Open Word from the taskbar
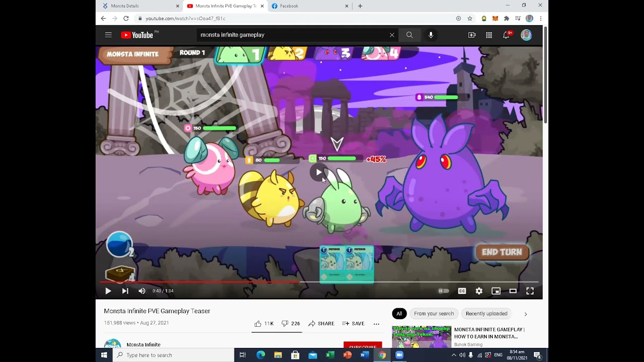This screenshot has width=644, height=362. pos(365,355)
